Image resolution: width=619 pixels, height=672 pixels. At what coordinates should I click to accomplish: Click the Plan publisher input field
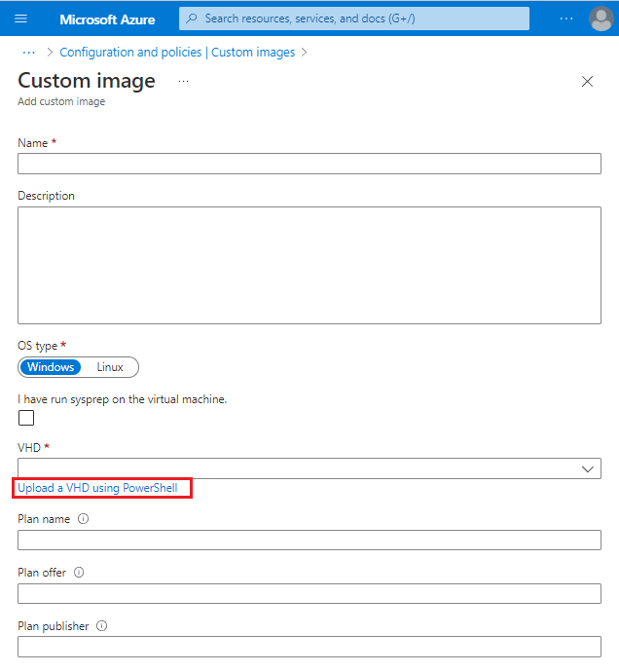[x=309, y=647]
